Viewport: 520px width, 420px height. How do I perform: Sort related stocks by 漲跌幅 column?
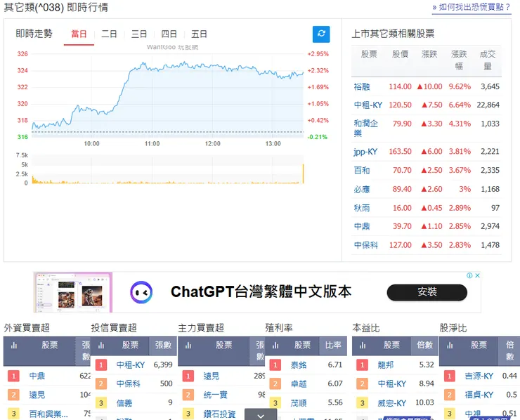tap(459, 60)
